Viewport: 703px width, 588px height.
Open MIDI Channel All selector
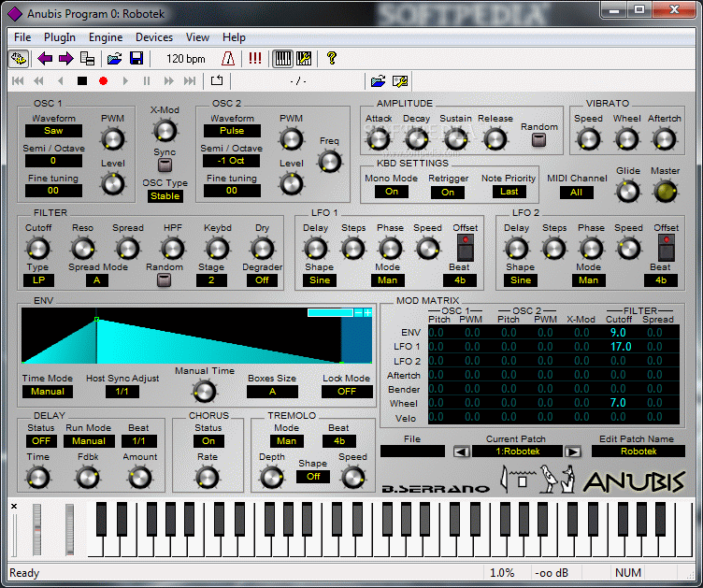pos(576,193)
